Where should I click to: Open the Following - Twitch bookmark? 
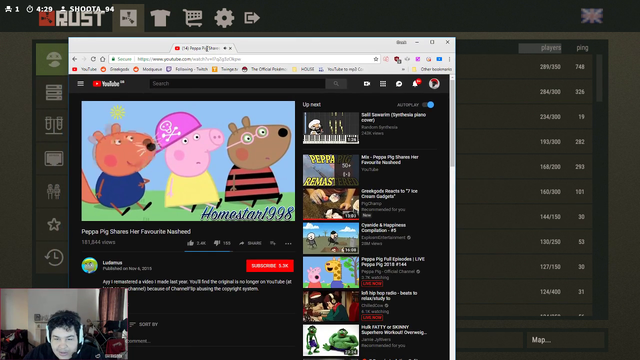pyautogui.click(x=187, y=69)
